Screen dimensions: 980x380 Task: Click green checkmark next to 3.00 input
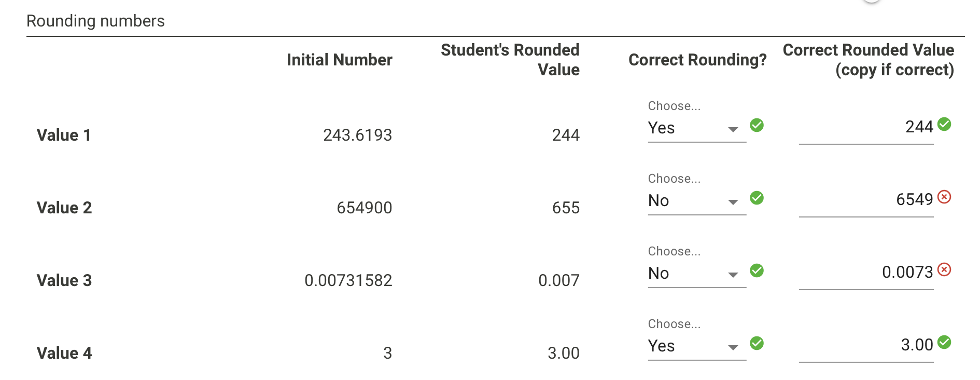pyautogui.click(x=944, y=343)
